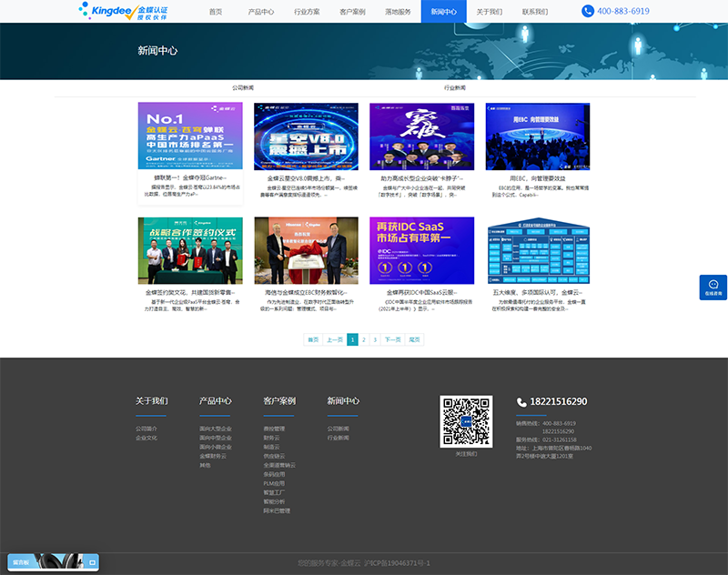The height and width of the screenshot is (575, 728).
Task: Open the 联系我们 navigation item
Action: tap(535, 12)
